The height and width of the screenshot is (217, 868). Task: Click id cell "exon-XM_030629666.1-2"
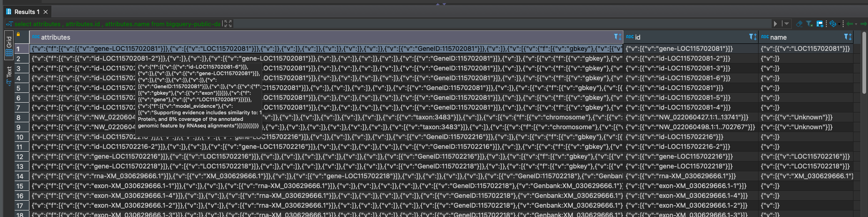tap(691, 205)
